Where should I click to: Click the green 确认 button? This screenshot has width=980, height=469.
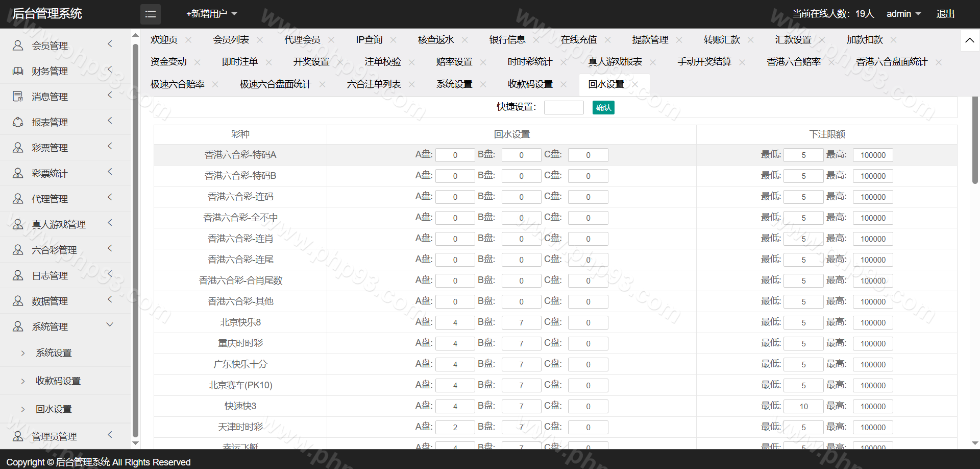pyautogui.click(x=603, y=108)
